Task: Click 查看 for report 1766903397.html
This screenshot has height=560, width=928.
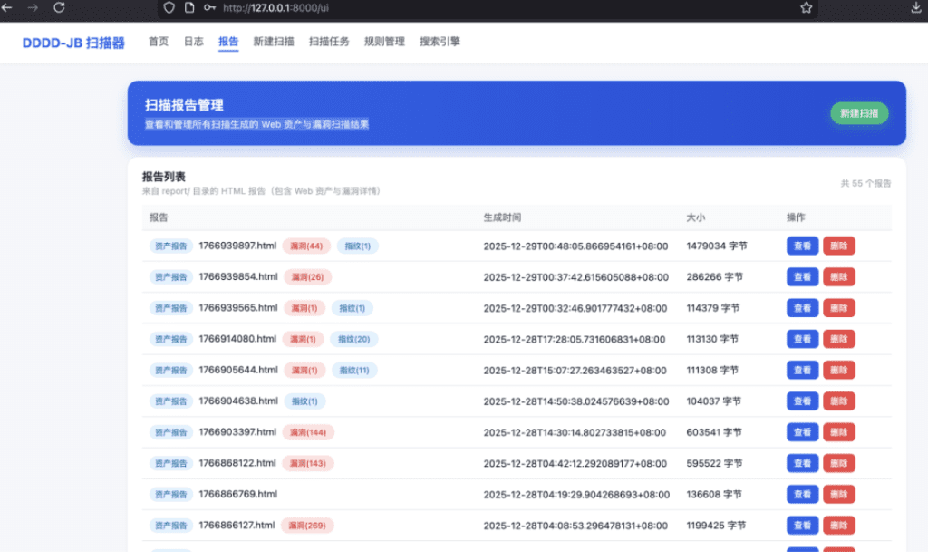Action: point(801,432)
